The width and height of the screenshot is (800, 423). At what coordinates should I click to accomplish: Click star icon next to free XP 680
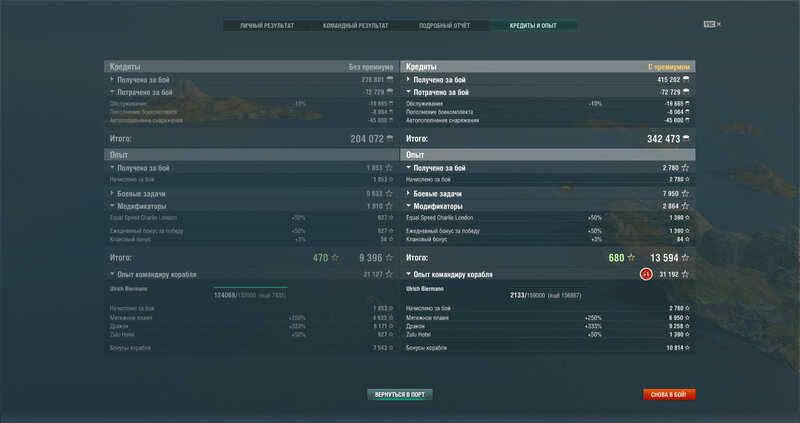coord(631,258)
